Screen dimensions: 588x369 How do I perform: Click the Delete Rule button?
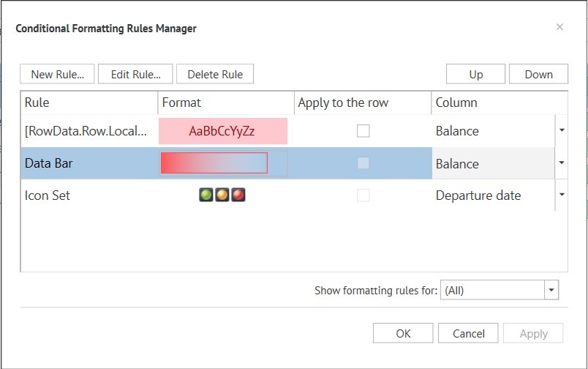tap(215, 74)
